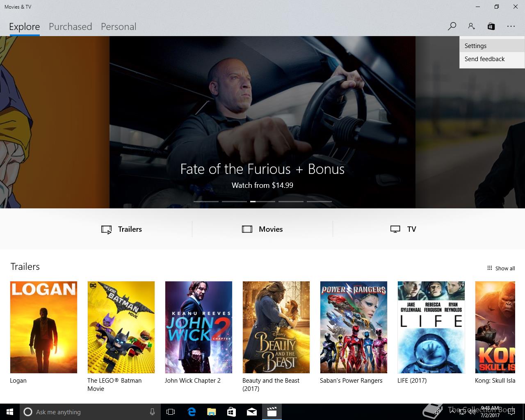Click the sign-in account icon
The image size is (525, 420).
471,26
